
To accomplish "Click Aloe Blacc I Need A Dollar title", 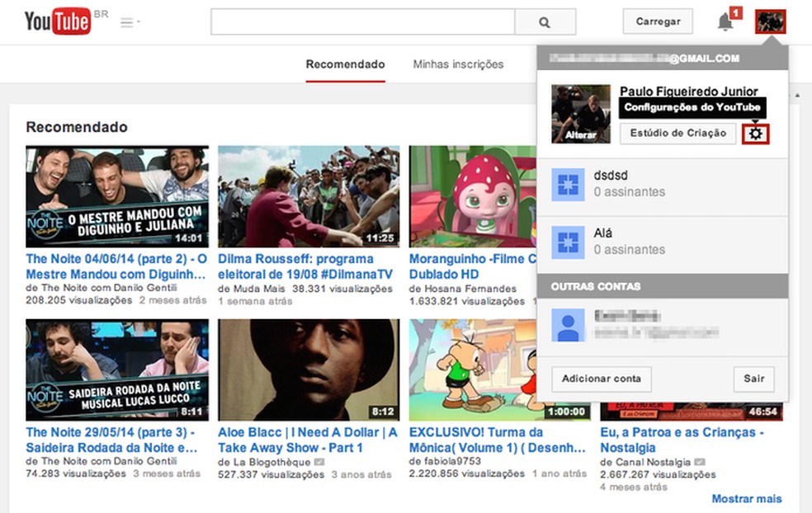I will click(x=308, y=440).
